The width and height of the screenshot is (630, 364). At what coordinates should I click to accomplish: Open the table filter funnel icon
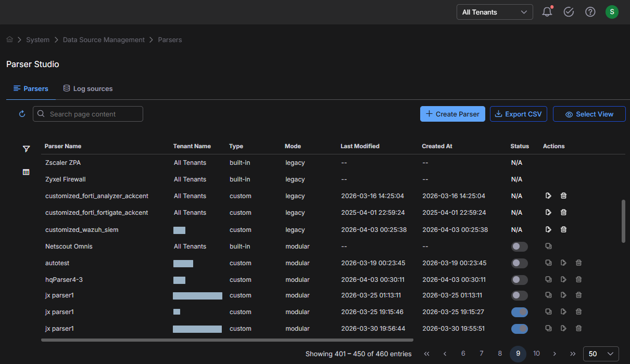click(26, 149)
